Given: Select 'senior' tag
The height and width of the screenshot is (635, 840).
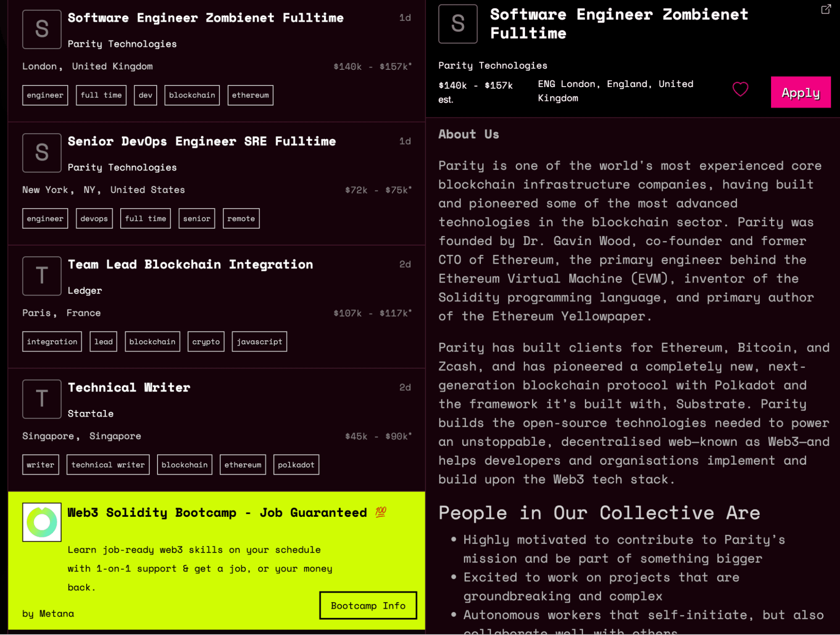Looking at the screenshot, I should click(197, 219).
